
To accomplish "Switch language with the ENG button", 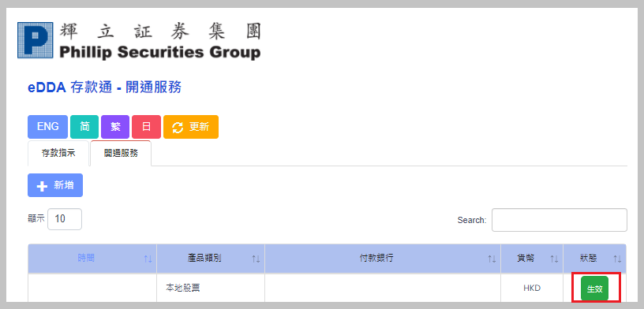I will [x=47, y=127].
